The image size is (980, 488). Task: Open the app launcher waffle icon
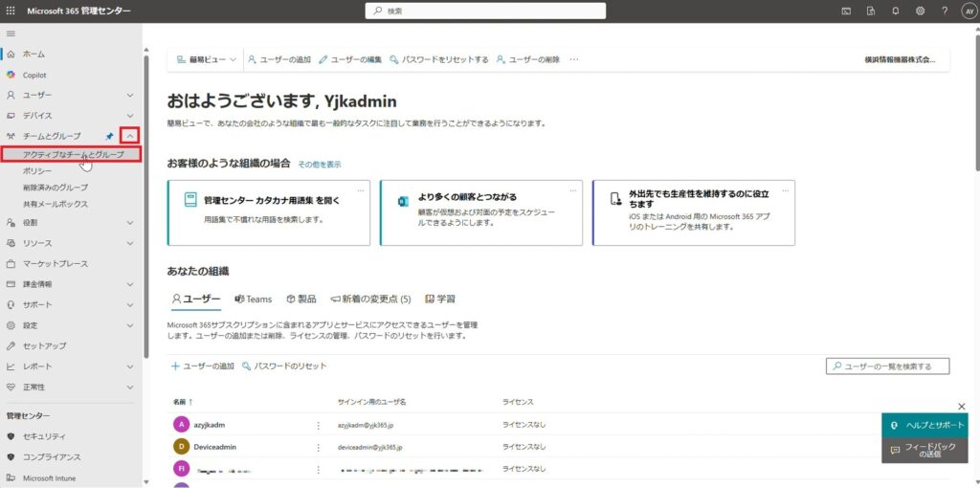coord(11,11)
